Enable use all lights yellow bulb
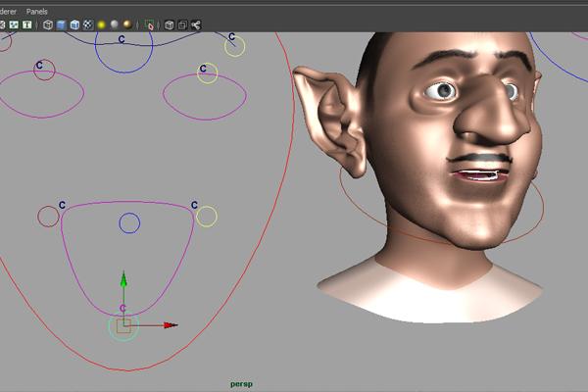588x392 pixels. pyautogui.click(x=101, y=25)
